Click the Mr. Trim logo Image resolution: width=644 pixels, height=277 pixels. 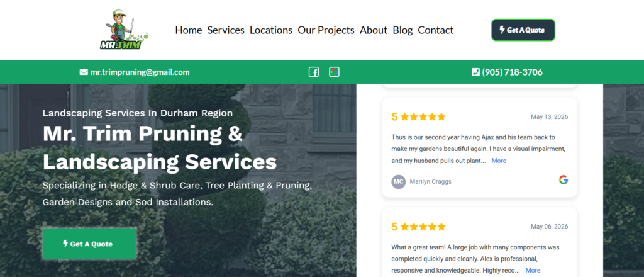click(124, 30)
